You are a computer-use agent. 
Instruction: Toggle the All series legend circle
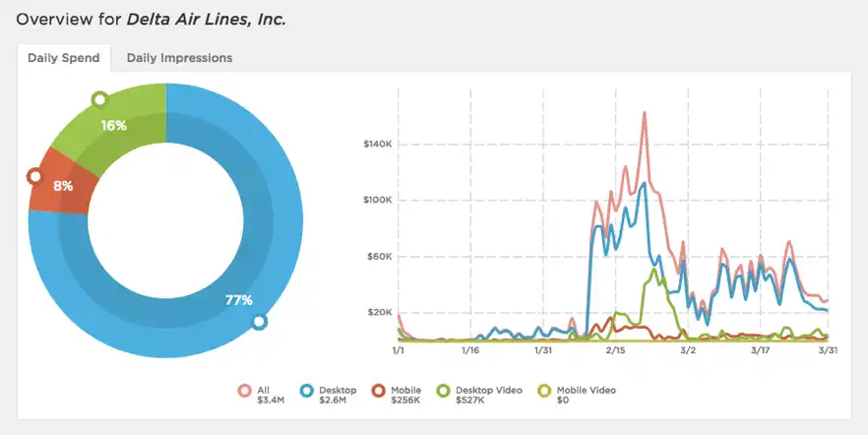coord(244,391)
